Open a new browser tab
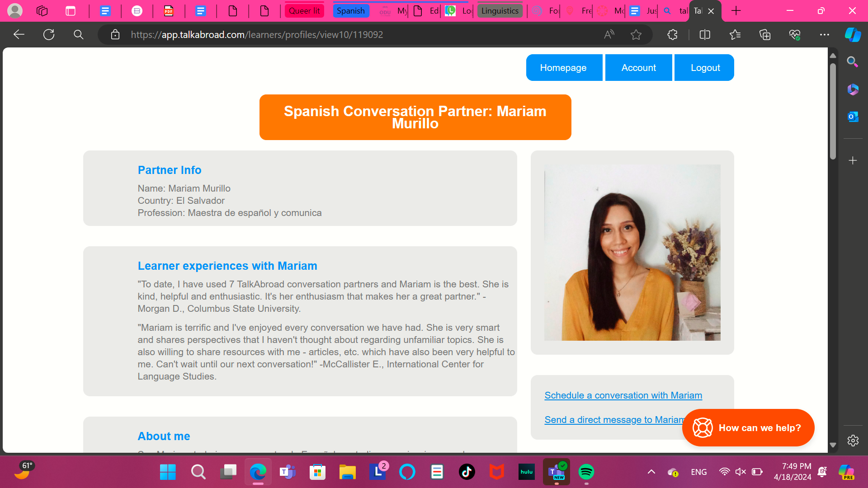The width and height of the screenshot is (868, 488). tap(736, 11)
